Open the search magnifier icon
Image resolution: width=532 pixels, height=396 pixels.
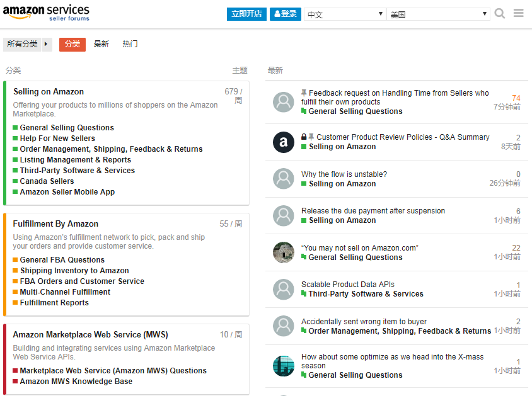[499, 14]
